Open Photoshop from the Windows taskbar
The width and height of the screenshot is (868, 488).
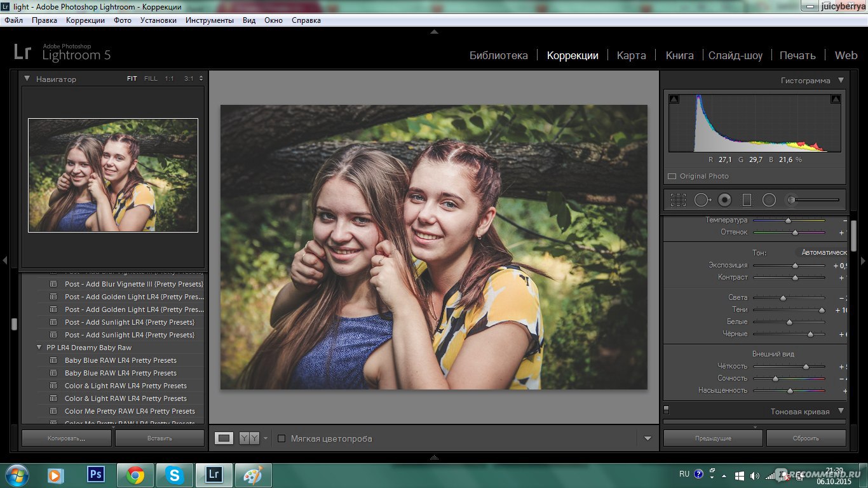96,475
